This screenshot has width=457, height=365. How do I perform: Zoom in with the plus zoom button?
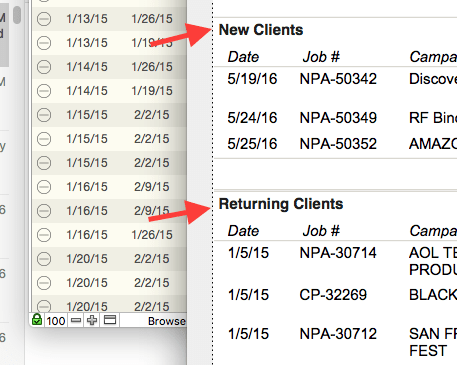pyautogui.click(x=92, y=321)
